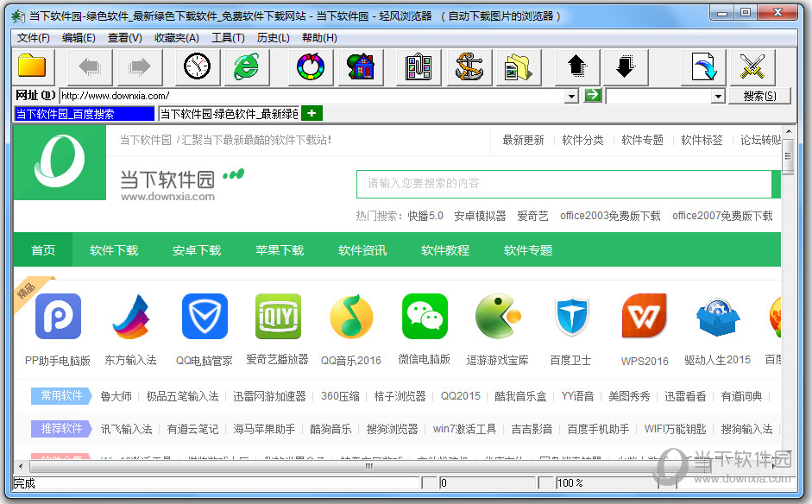This screenshot has height=504, width=812.
Task: Open the 讯飞输入法 link
Action: tap(126, 429)
